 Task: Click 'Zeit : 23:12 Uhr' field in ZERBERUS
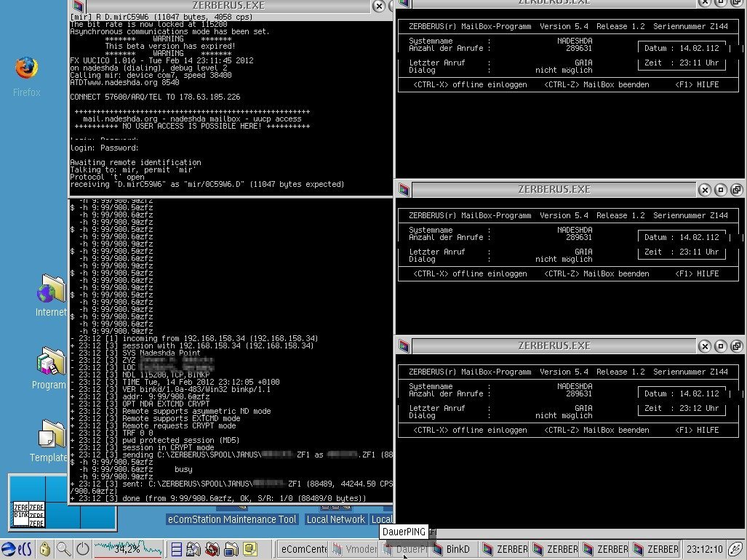[x=682, y=409]
